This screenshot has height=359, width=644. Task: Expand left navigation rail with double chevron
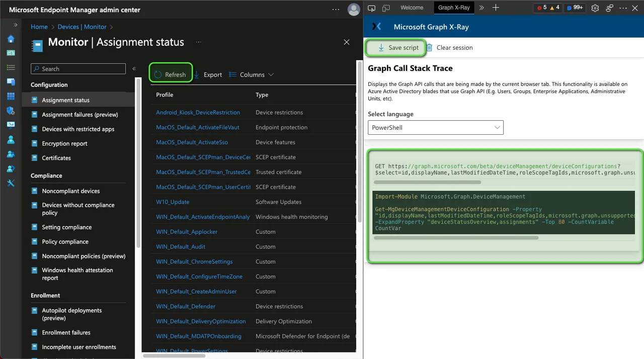pyautogui.click(x=16, y=25)
